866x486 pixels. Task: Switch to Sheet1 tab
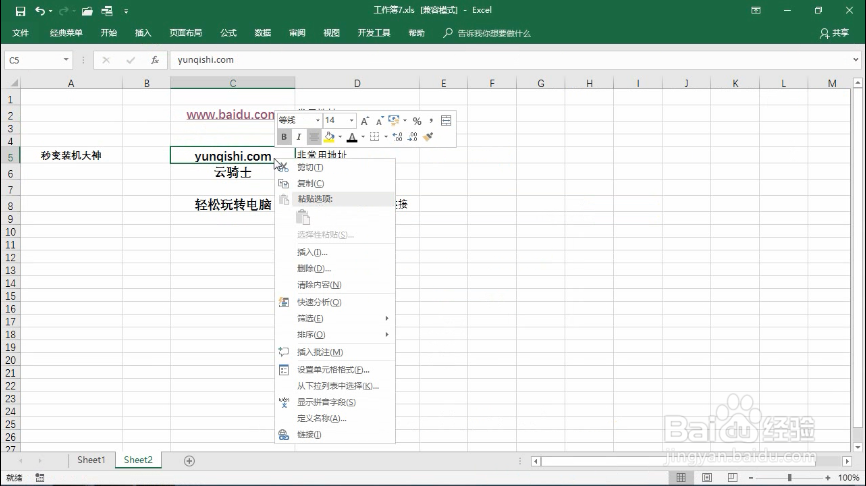(91, 460)
